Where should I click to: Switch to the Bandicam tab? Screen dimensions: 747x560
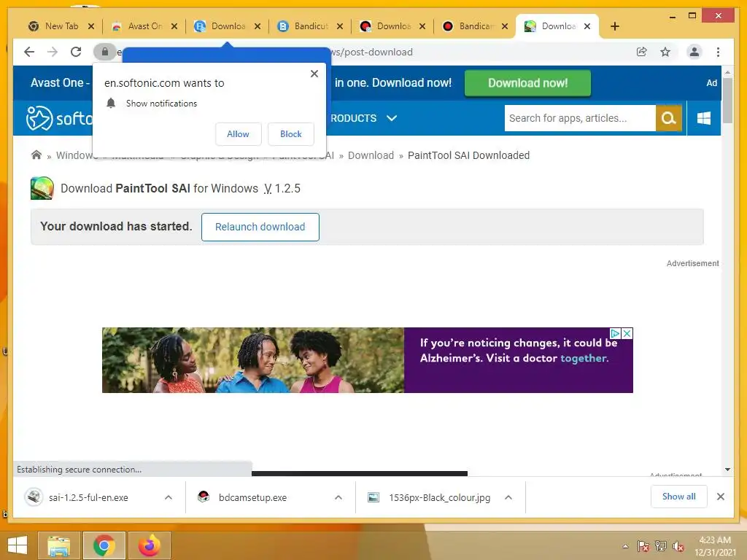(x=471, y=26)
